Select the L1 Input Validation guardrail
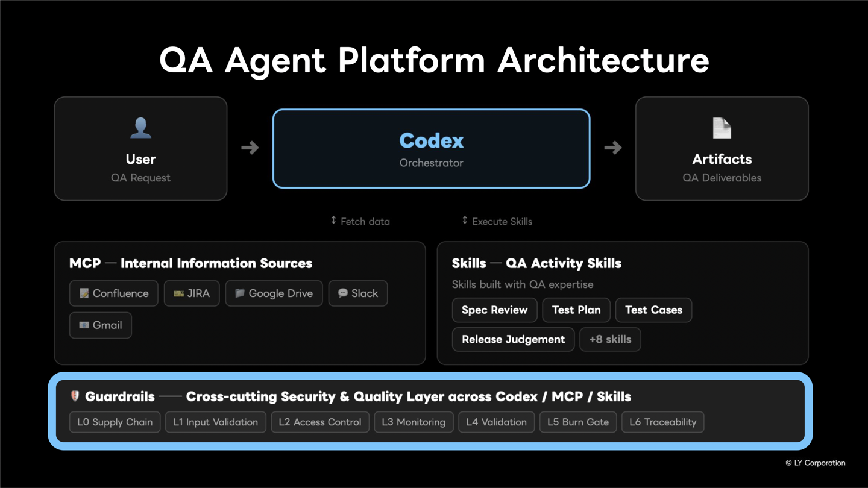 215,422
